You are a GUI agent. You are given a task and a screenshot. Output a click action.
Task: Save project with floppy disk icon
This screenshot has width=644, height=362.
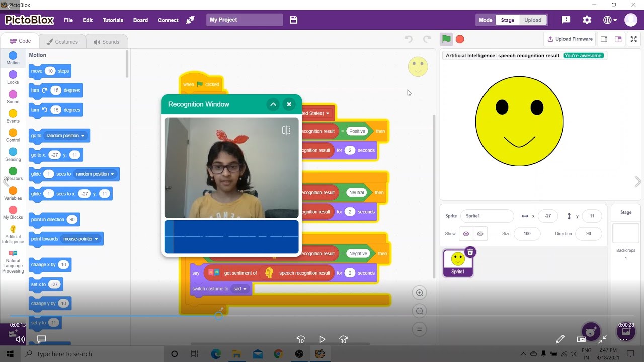tap(294, 20)
